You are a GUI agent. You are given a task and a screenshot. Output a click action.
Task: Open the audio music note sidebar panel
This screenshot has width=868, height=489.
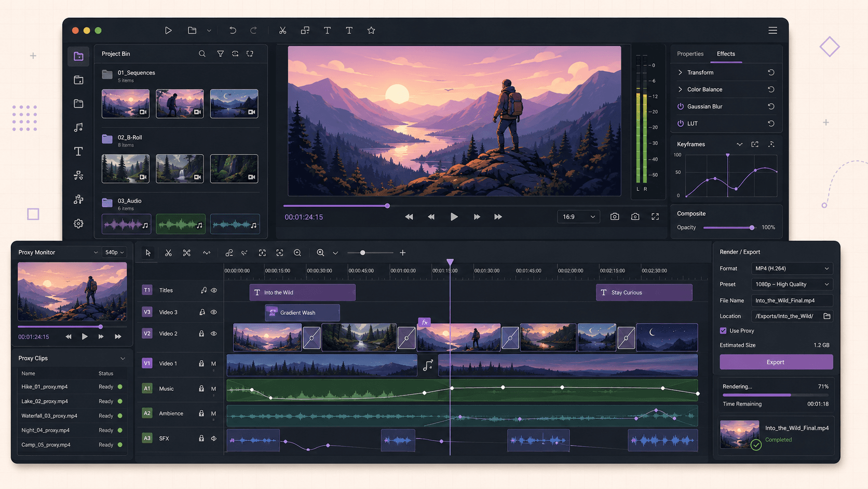point(78,127)
